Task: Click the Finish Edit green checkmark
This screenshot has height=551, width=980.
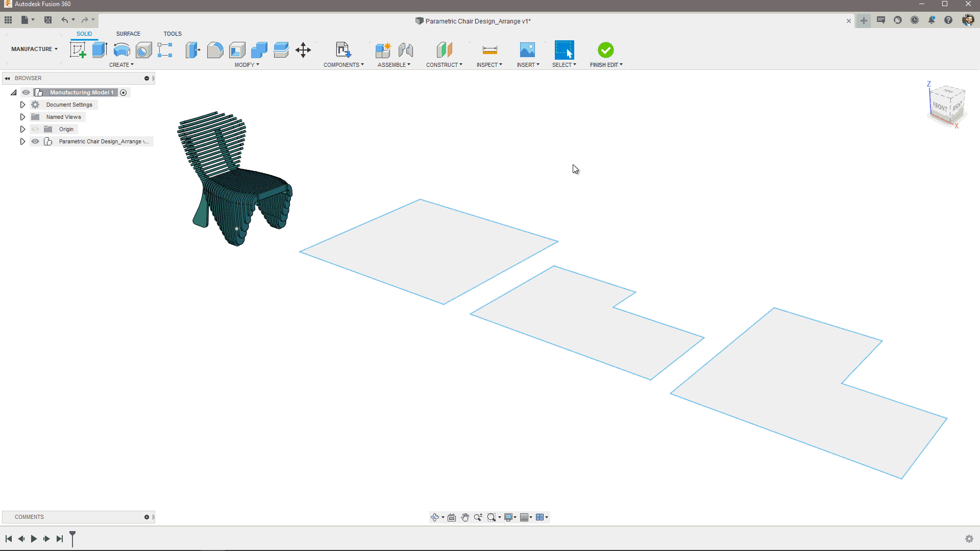Action: click(606, 50)
